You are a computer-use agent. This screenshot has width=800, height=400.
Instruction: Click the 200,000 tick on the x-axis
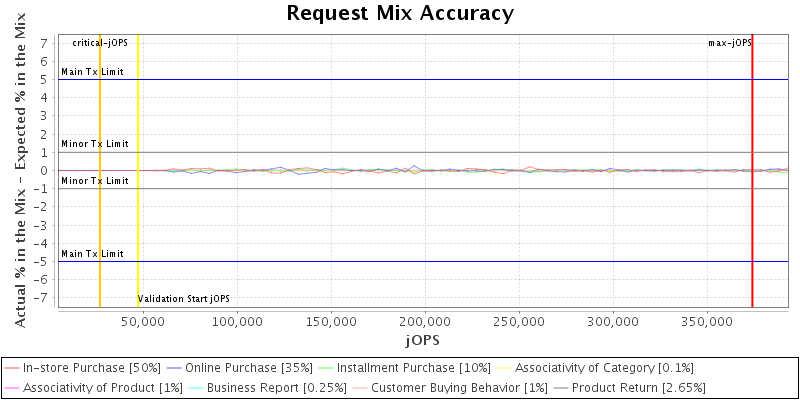point(426,322)
